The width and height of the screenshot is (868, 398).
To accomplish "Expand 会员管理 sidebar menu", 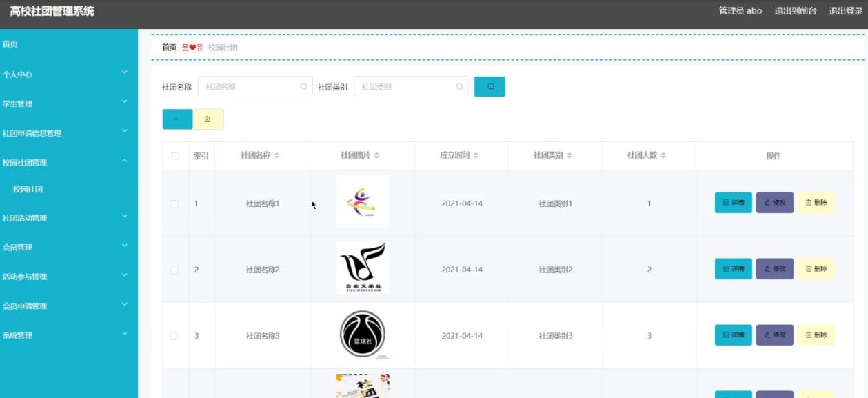I will click(69, 247).
